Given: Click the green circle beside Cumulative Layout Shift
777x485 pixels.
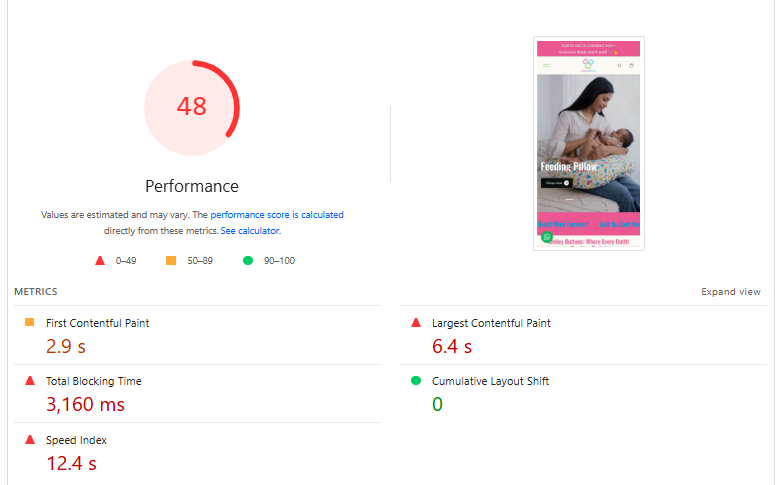Looking at the screenshot, I should pos(416,381).
